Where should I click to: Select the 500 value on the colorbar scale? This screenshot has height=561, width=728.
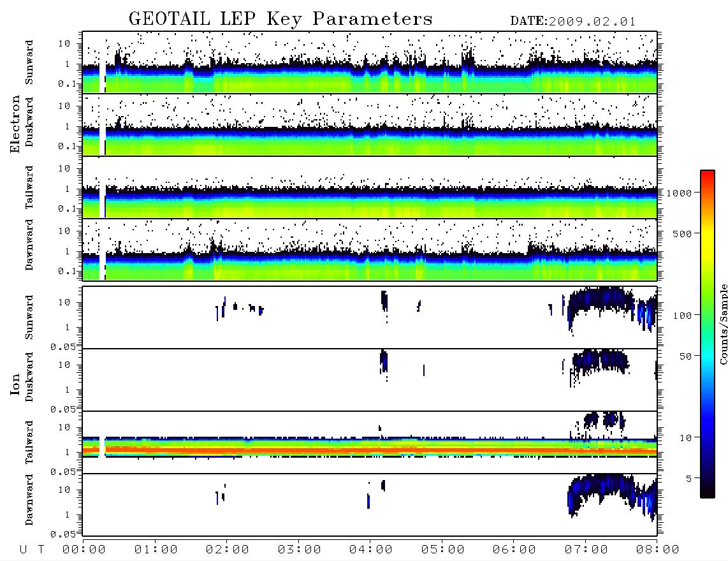[682, 233]
